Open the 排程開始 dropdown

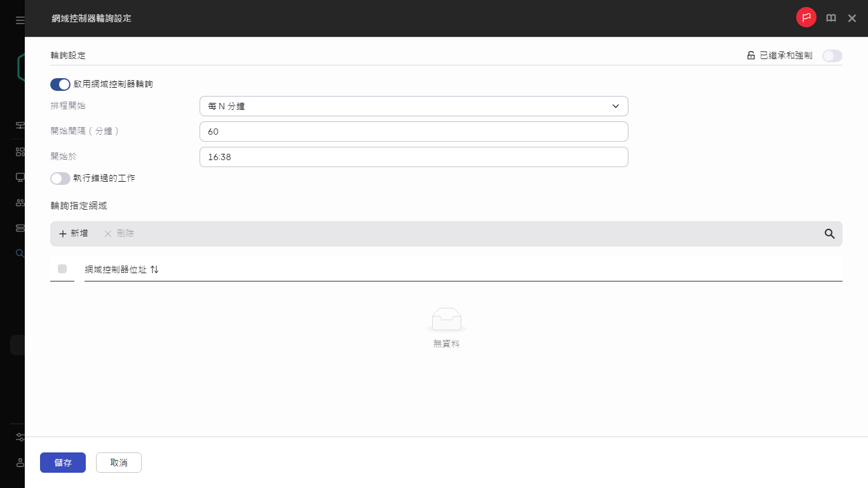click(414, 106)
